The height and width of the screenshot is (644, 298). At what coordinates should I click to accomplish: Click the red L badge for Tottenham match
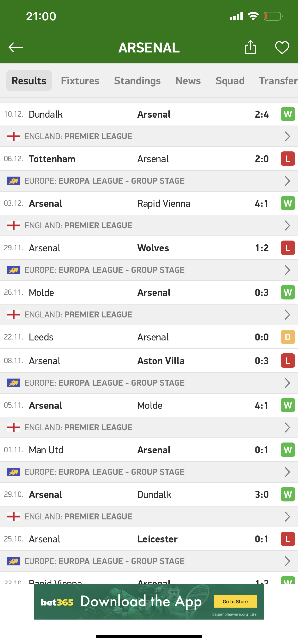288,159
